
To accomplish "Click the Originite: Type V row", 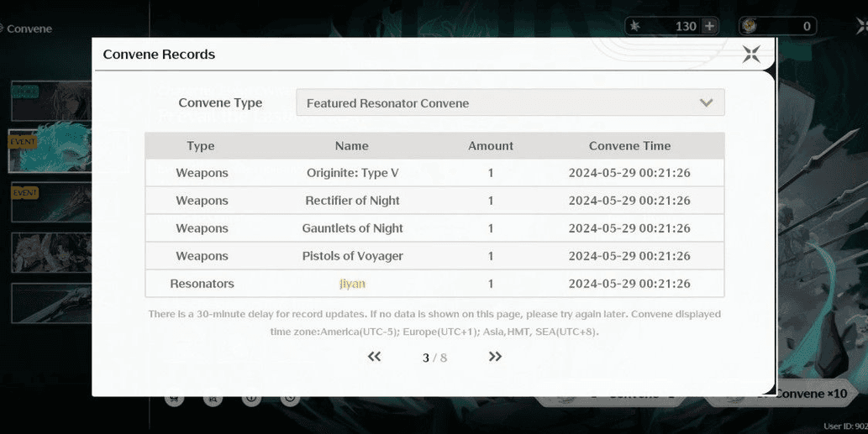I will click(434, 173).
